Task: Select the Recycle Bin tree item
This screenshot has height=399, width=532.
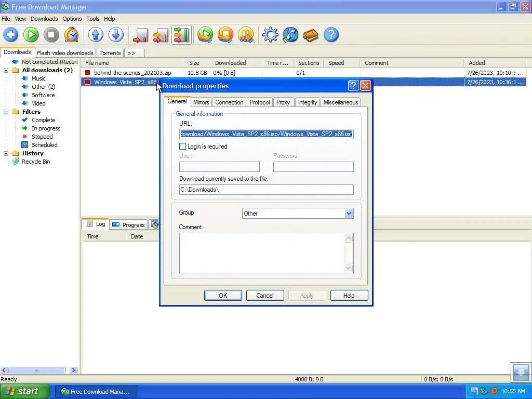Action: coord(36,162)
